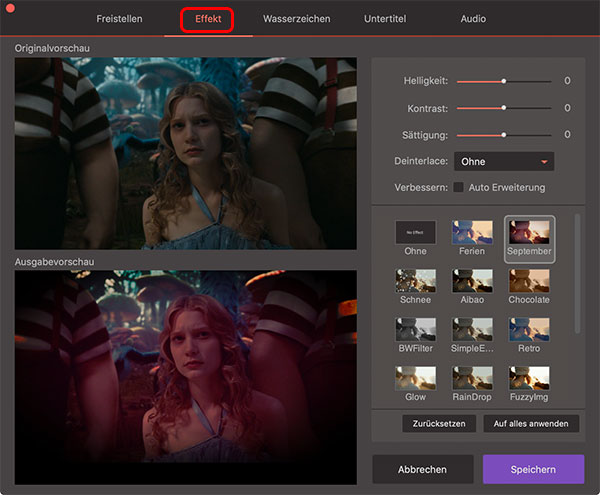
Task: Apply the Schnee effect filter
Action: click(x=415, y=281)
